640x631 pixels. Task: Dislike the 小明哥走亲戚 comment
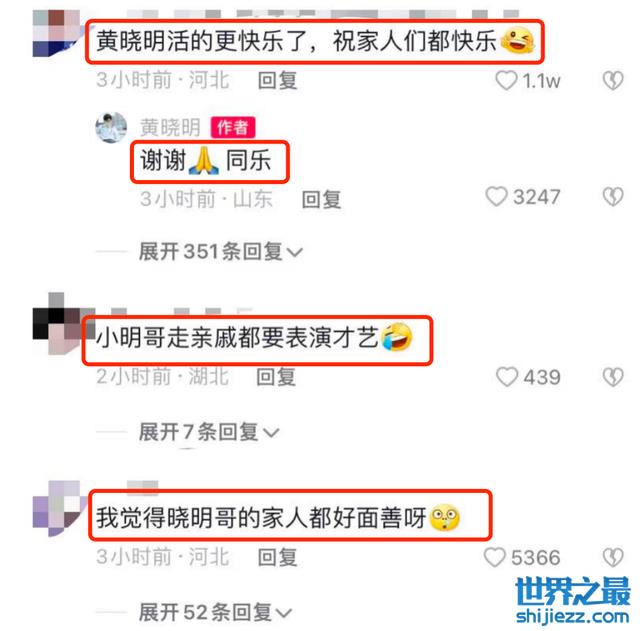tap(613, 377)
